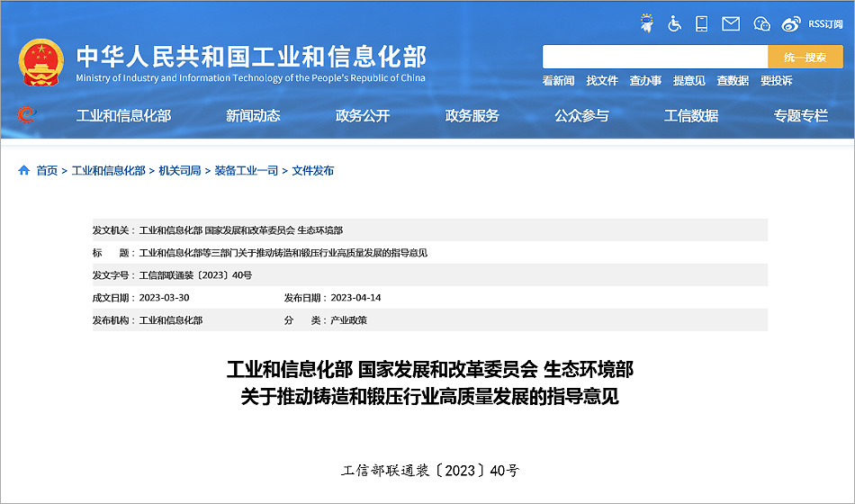
Task: Open 政务服务 in the main navigation
Action: coord(472,115)
